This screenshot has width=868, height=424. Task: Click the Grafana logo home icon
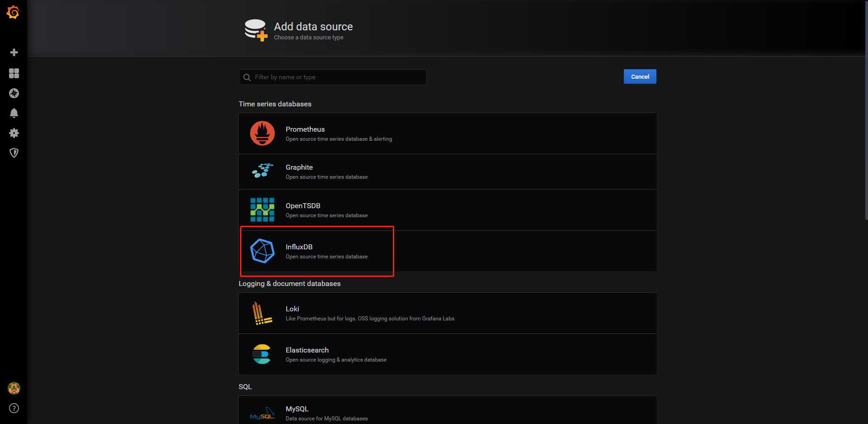pyautogui.click(x=13, y=12)
